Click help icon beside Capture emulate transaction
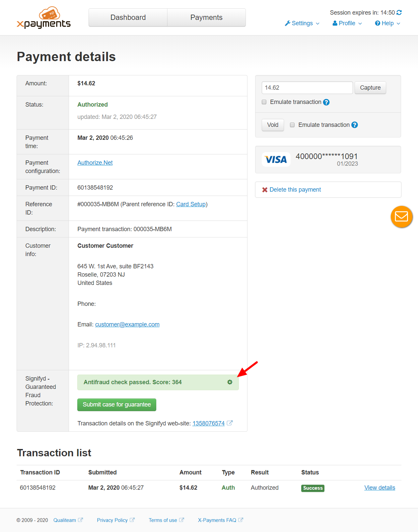The height and width of the screenshot is (532, 418). (326, 102)
